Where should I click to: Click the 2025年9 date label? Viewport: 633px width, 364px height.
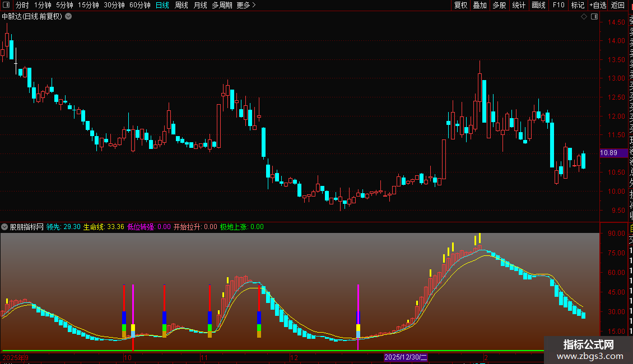pos(15,357)
